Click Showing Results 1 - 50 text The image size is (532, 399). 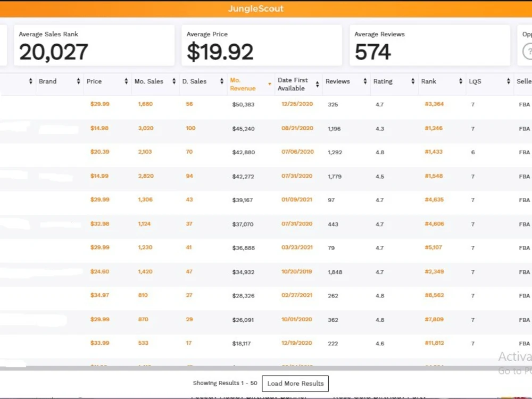(x=225, y=383)
